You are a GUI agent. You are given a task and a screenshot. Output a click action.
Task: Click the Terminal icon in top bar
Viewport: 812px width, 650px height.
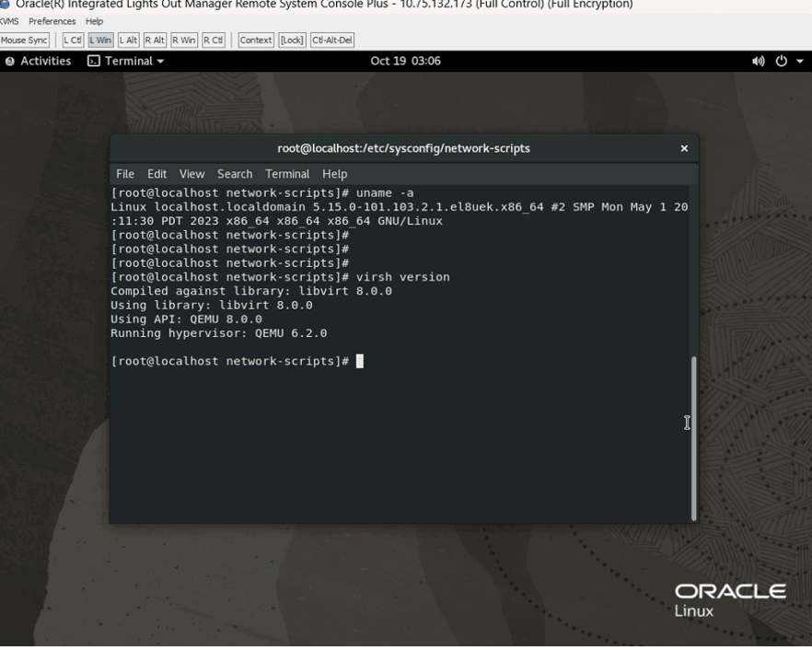click(x=94, y=61)
